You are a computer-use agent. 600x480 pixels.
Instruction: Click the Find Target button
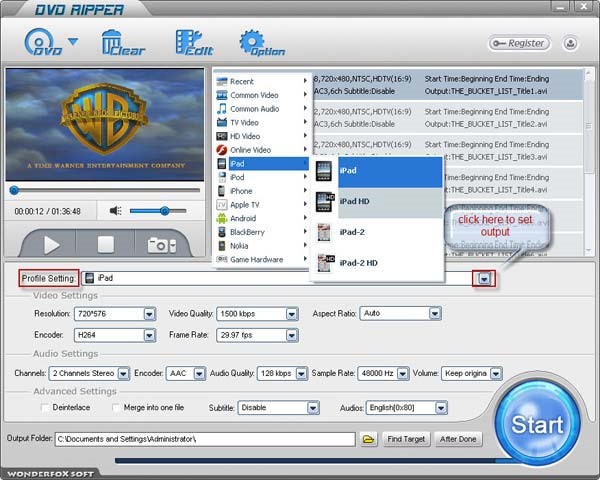click(406, 439)
